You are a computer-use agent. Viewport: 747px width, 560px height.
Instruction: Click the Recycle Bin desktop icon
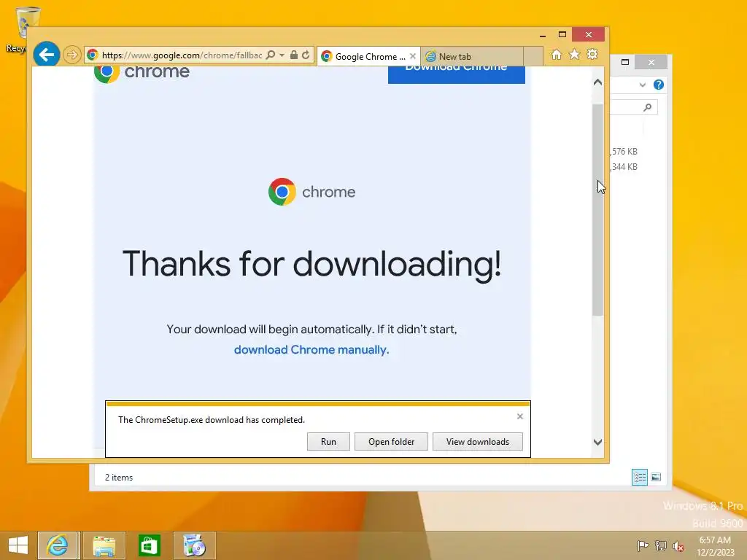tap(27, 29)
